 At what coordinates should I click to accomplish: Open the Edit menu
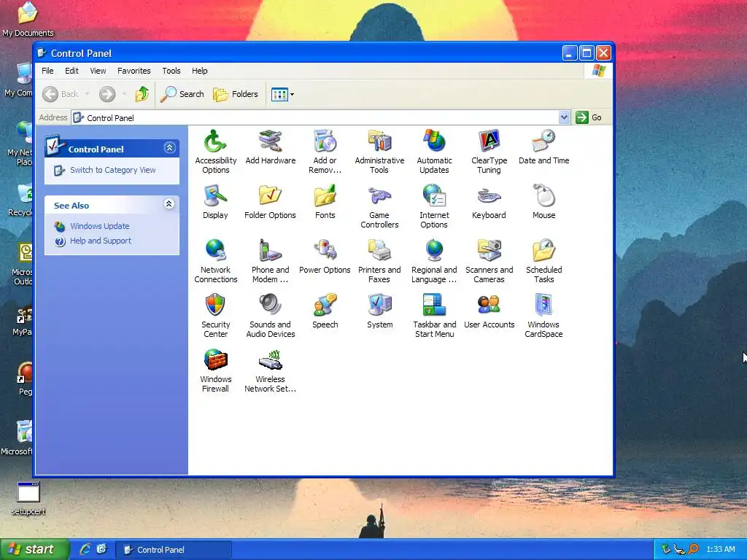click(72, 71)
